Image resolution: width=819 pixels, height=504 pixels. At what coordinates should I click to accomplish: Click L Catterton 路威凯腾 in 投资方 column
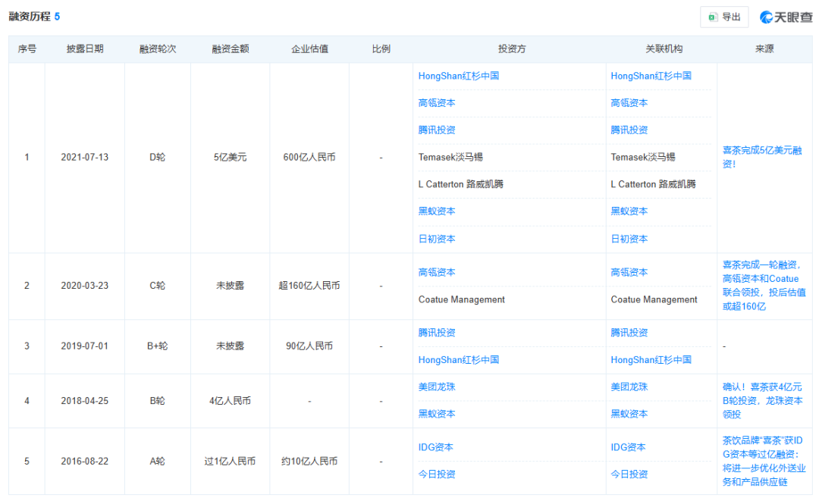click(x=461, y=184)
